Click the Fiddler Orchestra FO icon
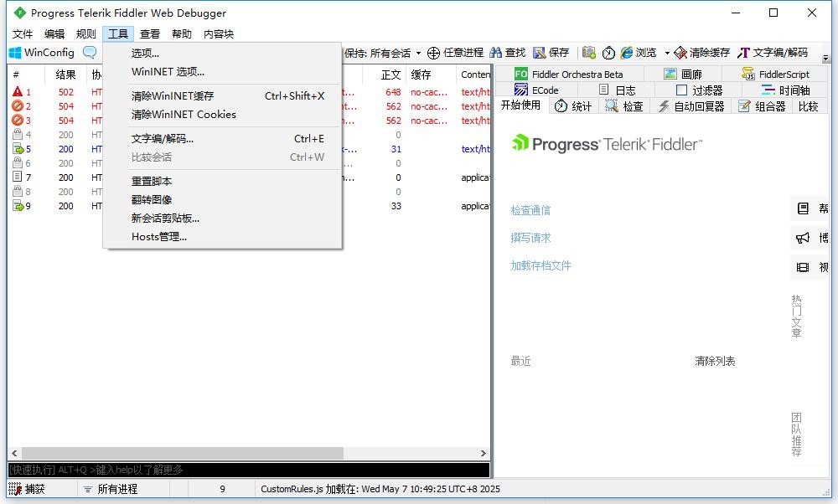This screenshot has height=504, width=838. click(x=520, y=74)
